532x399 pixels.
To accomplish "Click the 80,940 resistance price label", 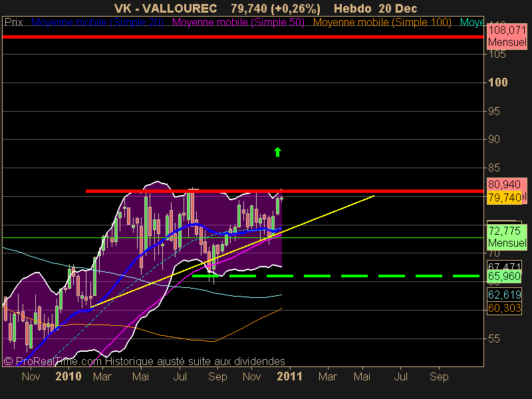I will pos(504,185).
